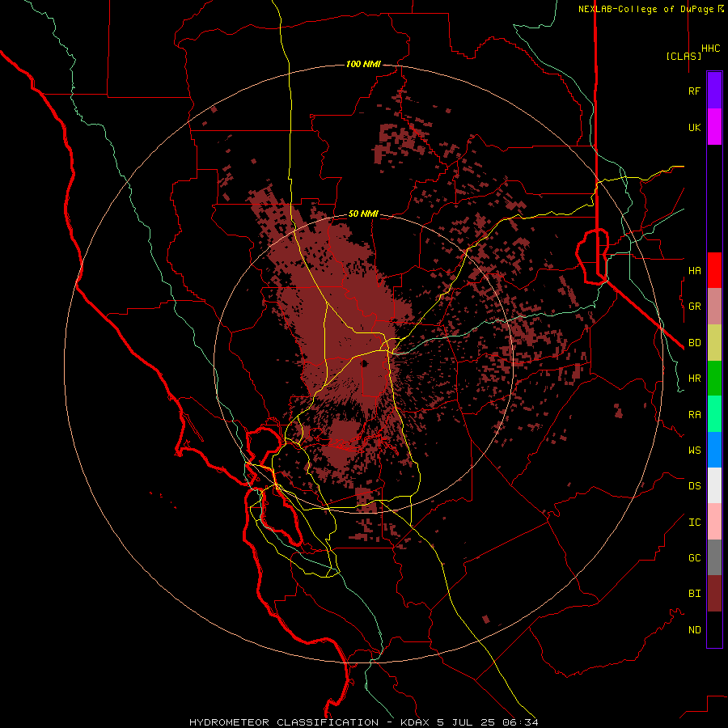
Task: Click the RA legend label
Action: [x=694, y=415]
